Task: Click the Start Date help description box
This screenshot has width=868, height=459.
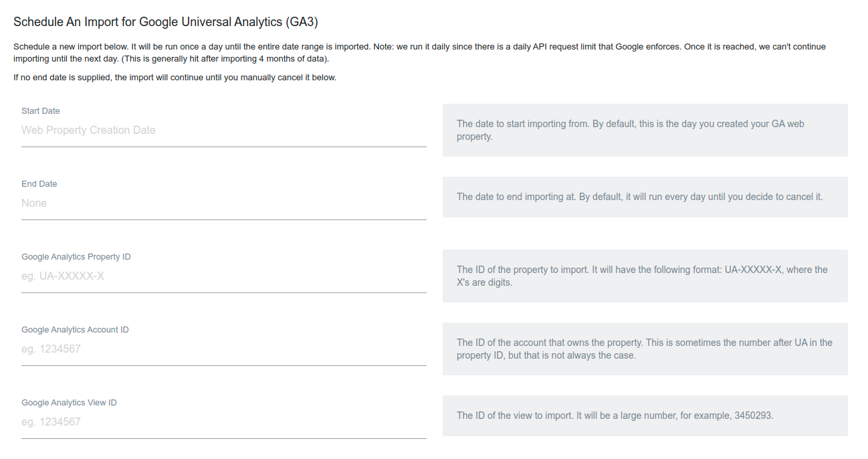Action: point(645,130)
